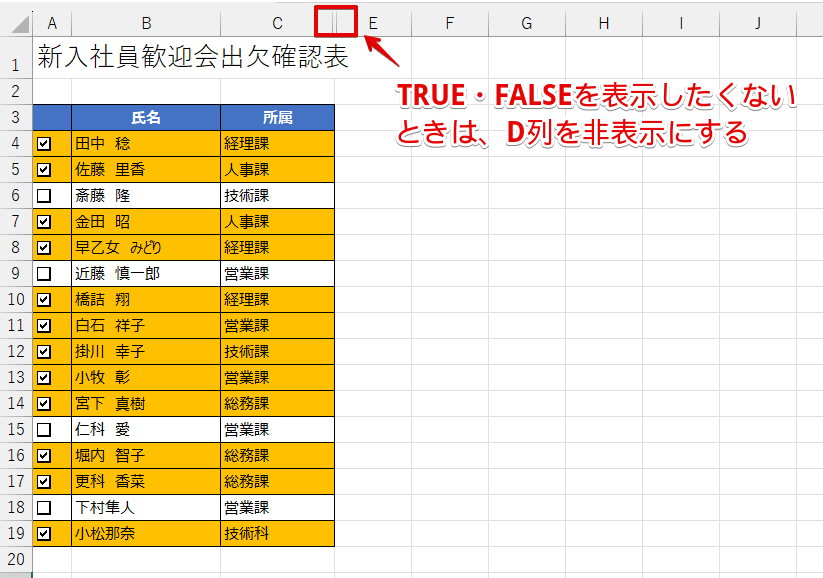Select the cell containing 小松那奈
This screenshot has width=823, height=578.
point(146,534)
